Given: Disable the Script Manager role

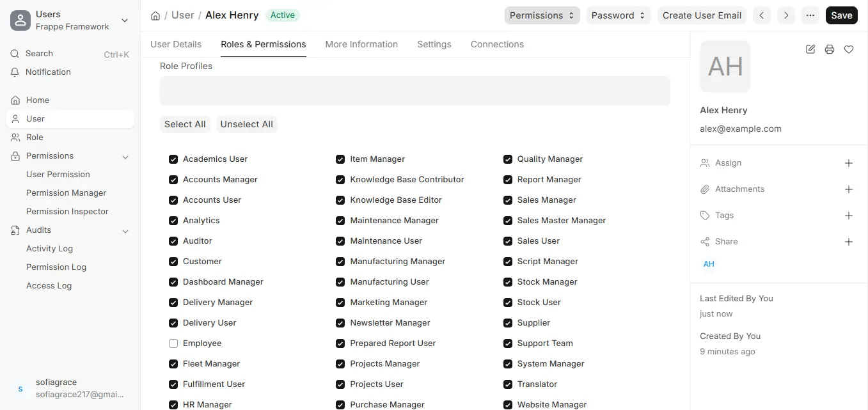Looking at the screenshot, I should [508, 262].
